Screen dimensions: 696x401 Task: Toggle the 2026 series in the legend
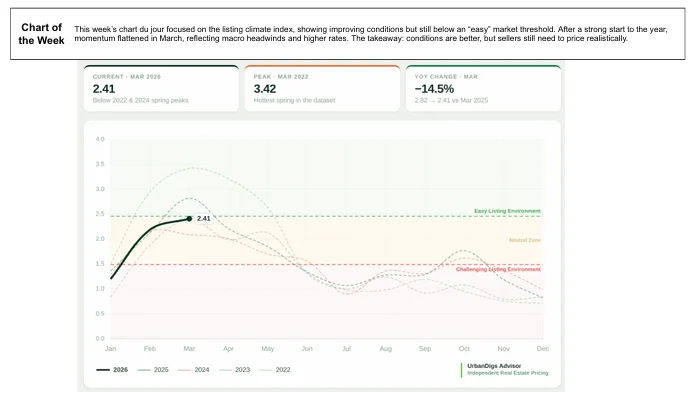112,370
